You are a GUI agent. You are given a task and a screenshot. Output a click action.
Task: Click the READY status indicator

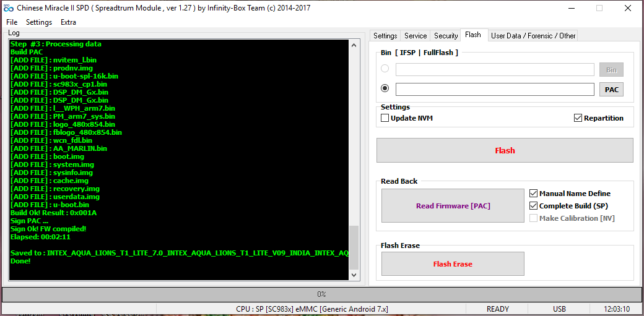pos(498,309)
